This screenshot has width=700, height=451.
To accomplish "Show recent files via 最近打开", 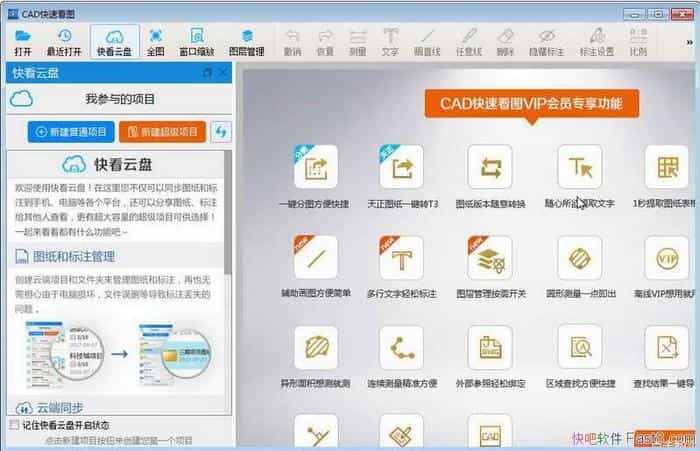I will 64,42.
